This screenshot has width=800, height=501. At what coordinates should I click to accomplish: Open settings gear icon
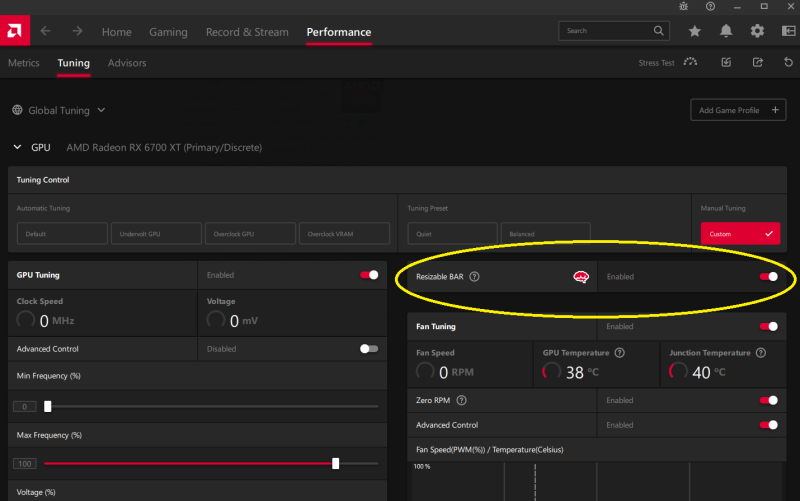point(757,31)
